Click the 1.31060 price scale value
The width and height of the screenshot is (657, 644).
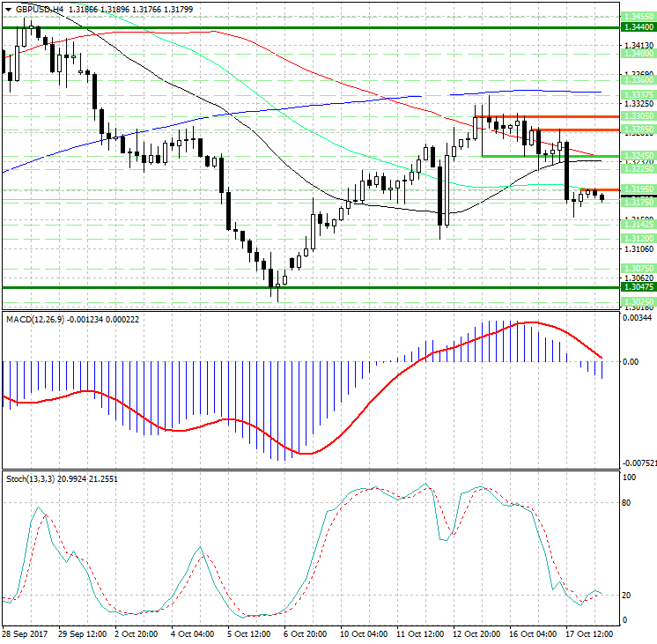pyautogui.click(x=639, y=249)
